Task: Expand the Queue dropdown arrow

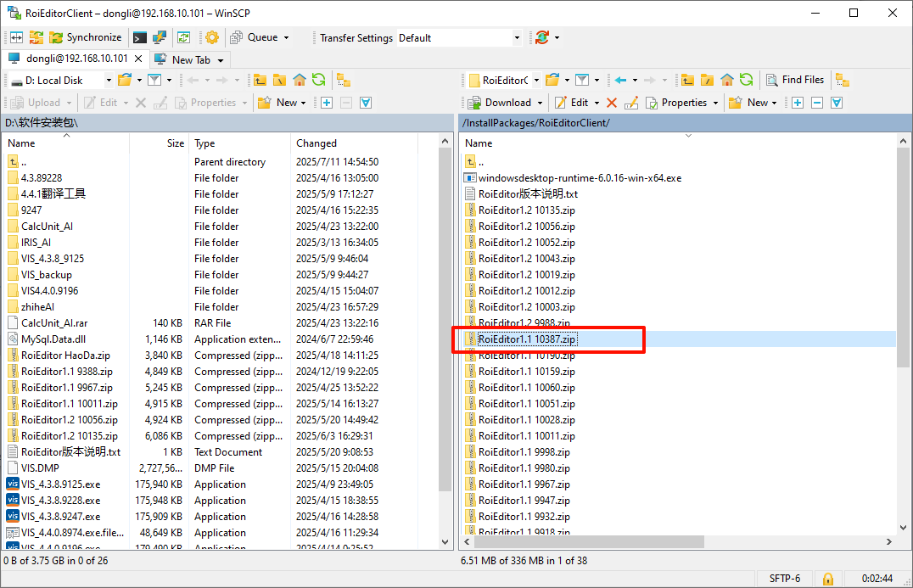Action: point(287,38)
